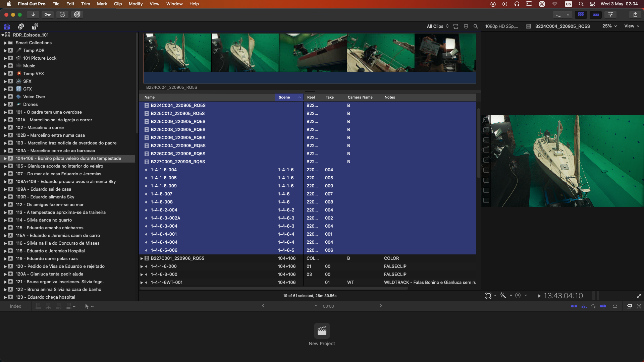Image resolution: width=644 pixels, height=362 pixels.
Task: Open the Transitions browser icon
Action: [x=639, y=306]
